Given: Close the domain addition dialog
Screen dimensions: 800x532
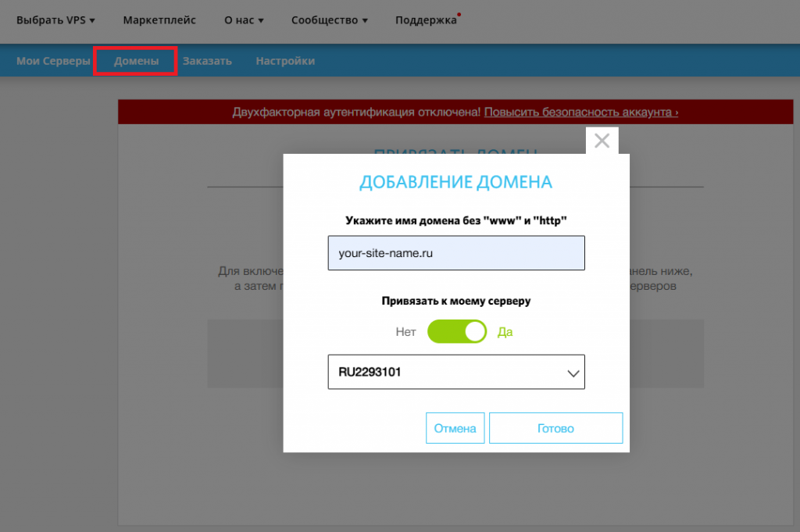Looking at the screenshot, I should point(602,141).
